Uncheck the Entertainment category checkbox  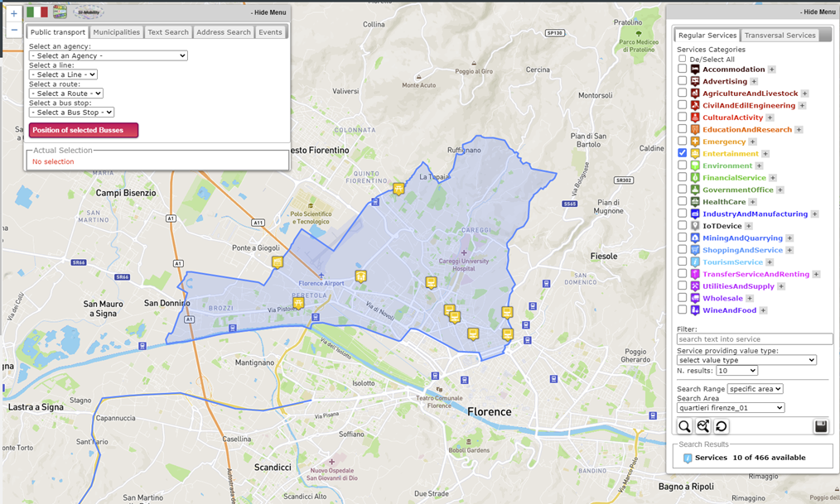683,153
